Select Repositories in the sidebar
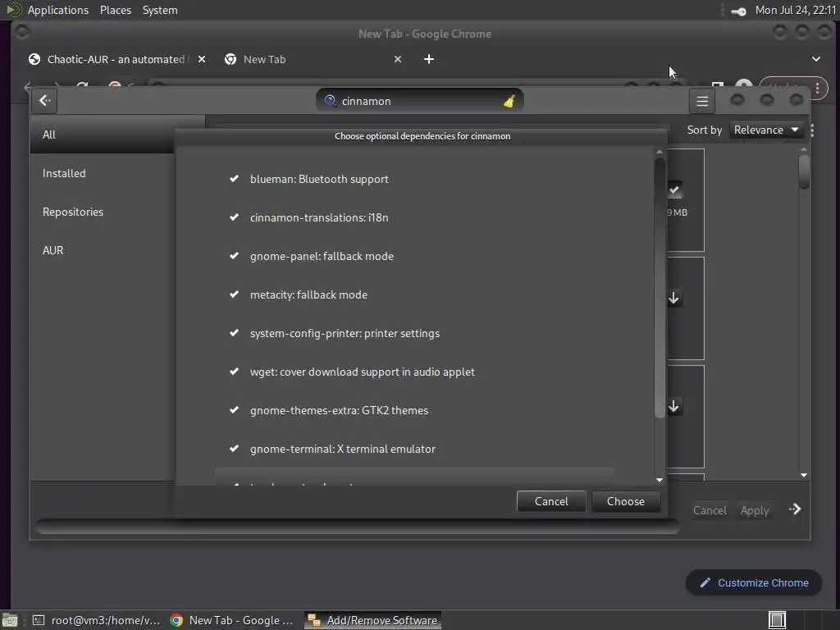The width and height of the screenshot is (840, 630). 102,212
